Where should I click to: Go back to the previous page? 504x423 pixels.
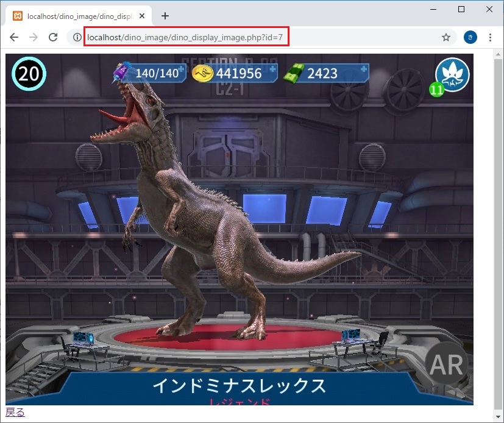(14, 37)
